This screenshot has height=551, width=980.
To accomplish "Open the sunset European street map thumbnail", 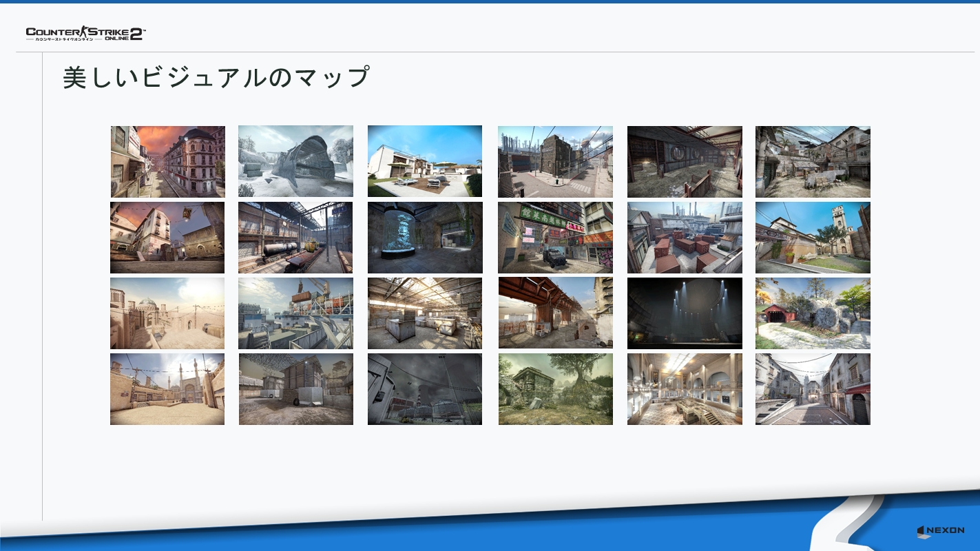I will (167, 162).
